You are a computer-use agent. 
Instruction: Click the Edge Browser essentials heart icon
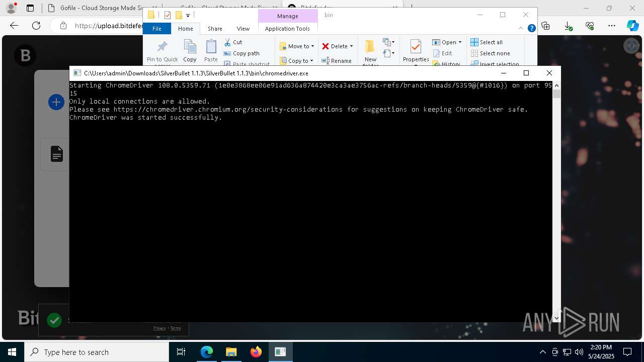click(x=590, y=26)
